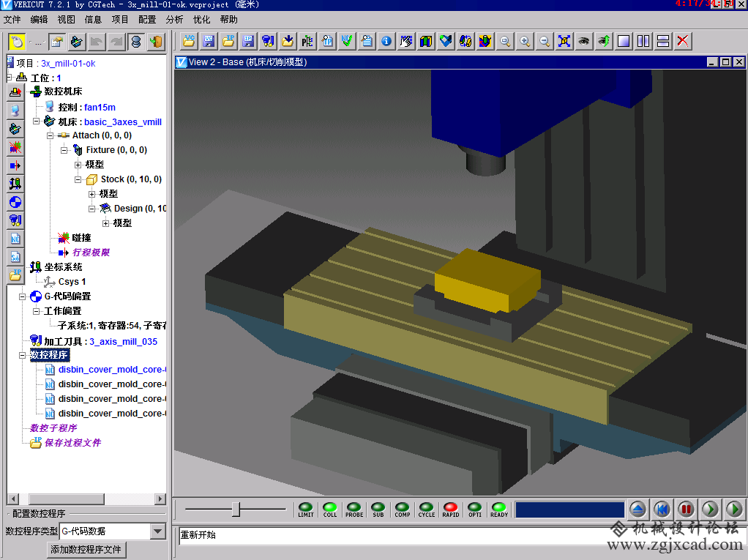
Task: Click the eye (view orientation) toolbar icon
Action: [584, 41]
